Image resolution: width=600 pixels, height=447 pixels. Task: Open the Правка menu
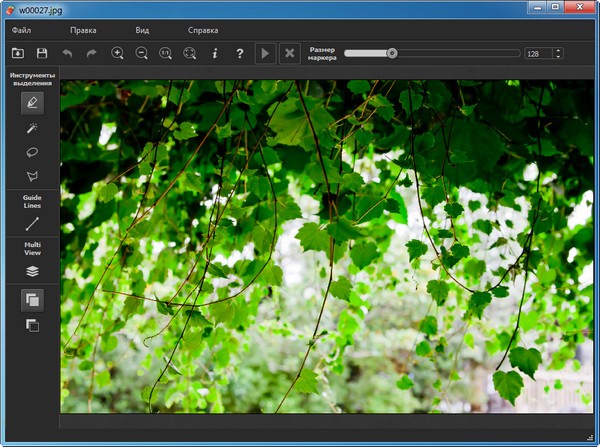[x=83, y=31]
